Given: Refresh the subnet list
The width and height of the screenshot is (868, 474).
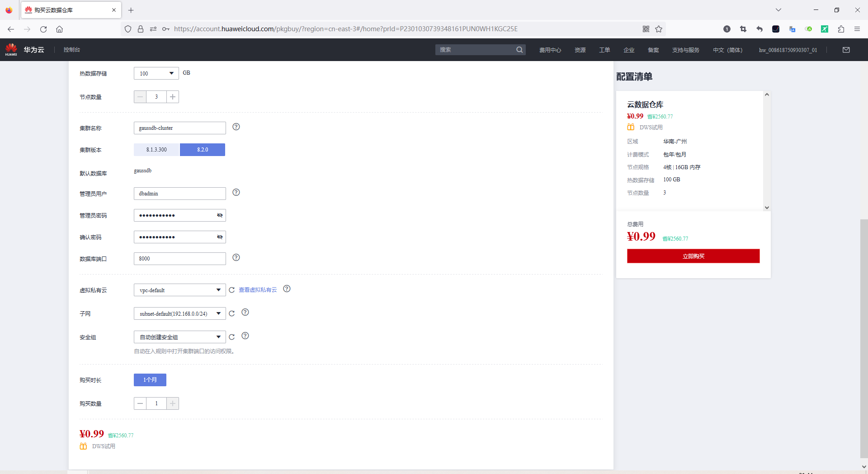Looking at the screenshot, I should [x=232, y=313].
